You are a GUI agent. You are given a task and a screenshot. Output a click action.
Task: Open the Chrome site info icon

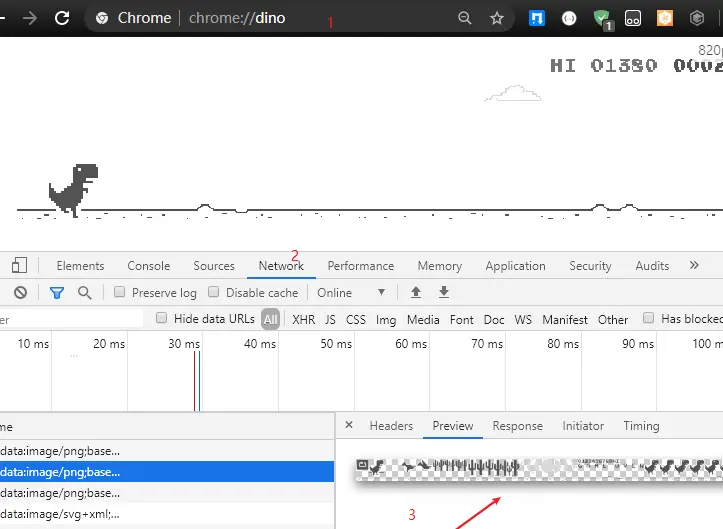click(101, 18)
